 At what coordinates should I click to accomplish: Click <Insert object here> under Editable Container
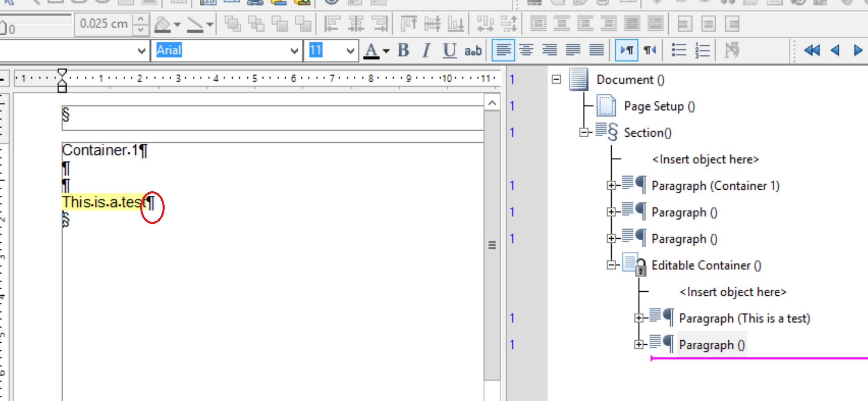733,292
